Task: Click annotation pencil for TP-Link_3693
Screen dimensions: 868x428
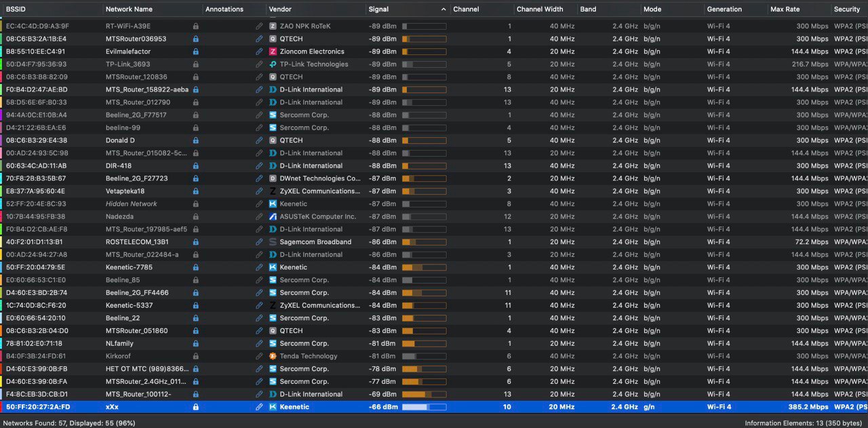Action: (259, 64)
